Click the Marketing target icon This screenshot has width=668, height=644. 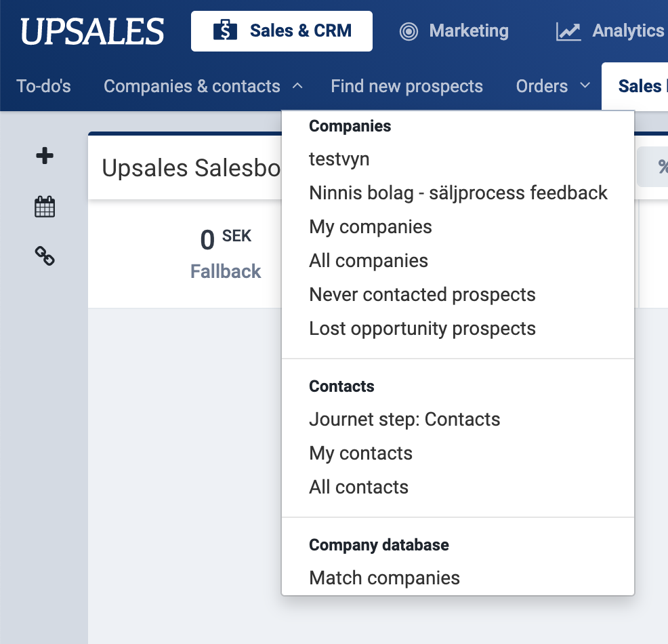coord(409,31)
